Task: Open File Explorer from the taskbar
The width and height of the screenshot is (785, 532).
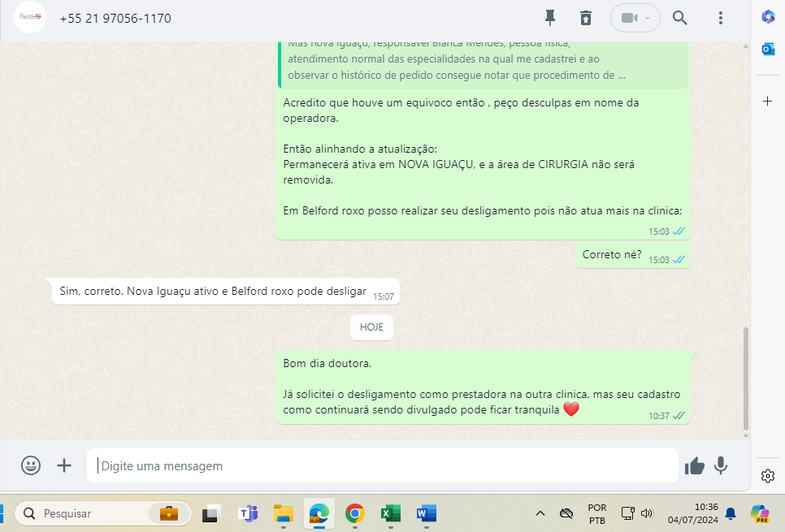Action: [x=284, y=513]
